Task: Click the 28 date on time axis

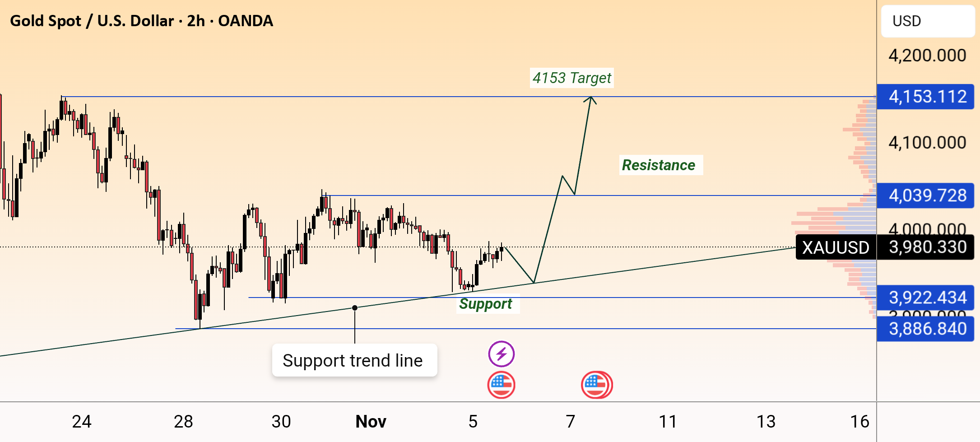Action: click(183, 421)
